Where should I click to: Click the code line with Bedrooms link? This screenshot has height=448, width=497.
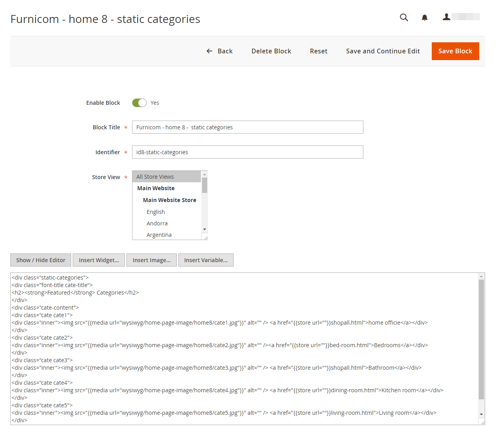[x=219, y=345]
